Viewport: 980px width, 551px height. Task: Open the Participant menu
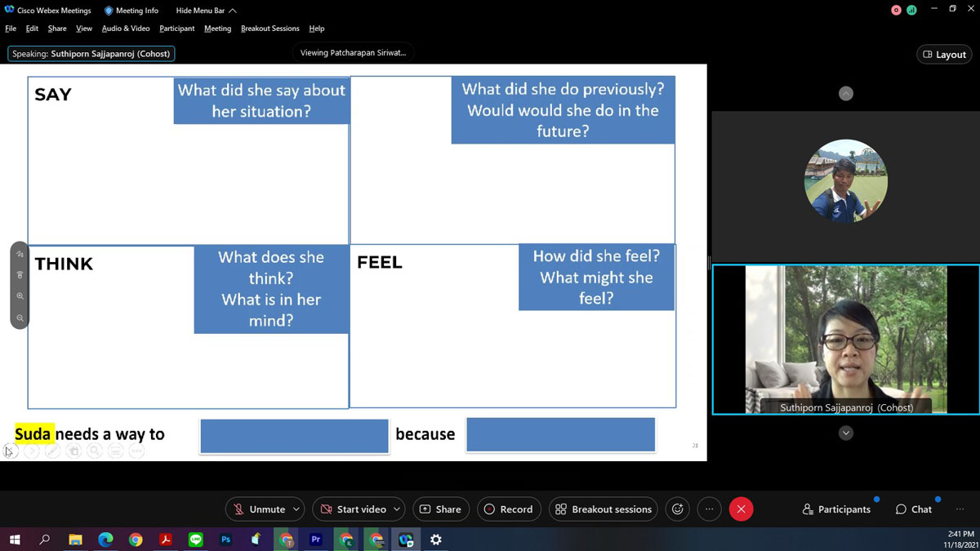tap(176, 29)
